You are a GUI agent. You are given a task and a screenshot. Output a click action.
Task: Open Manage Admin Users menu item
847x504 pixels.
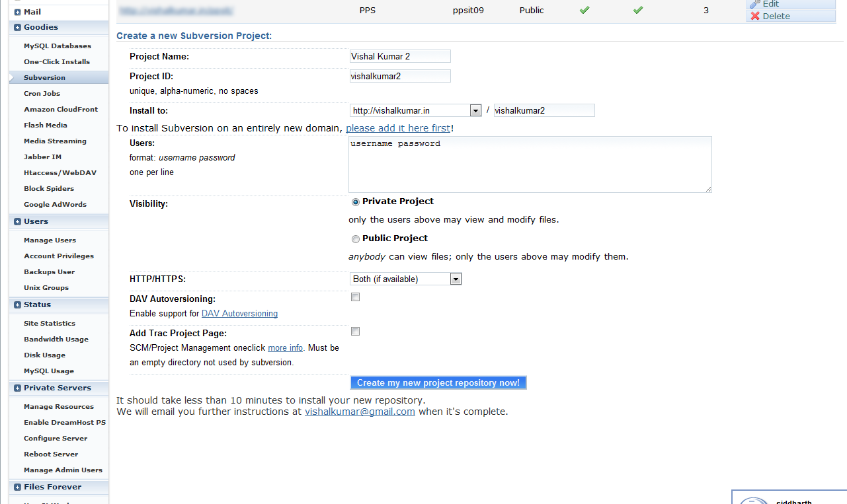coord(63,470)
